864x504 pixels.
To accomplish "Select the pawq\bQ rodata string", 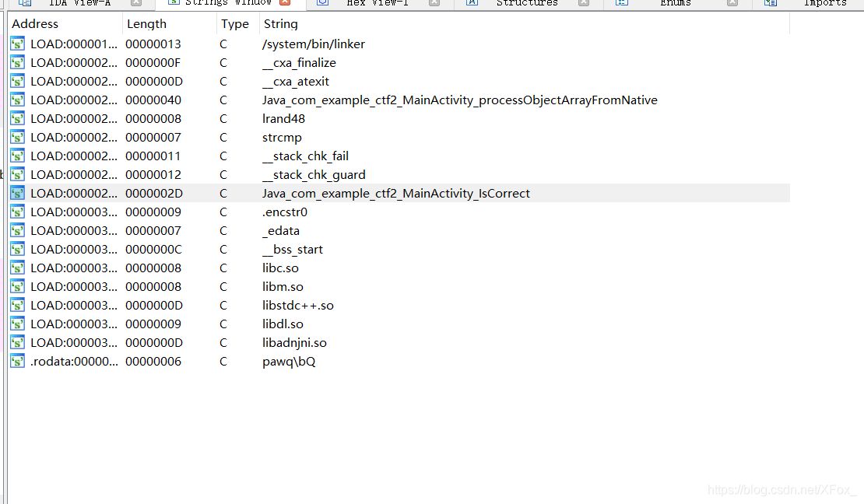I will click(289, 362).
